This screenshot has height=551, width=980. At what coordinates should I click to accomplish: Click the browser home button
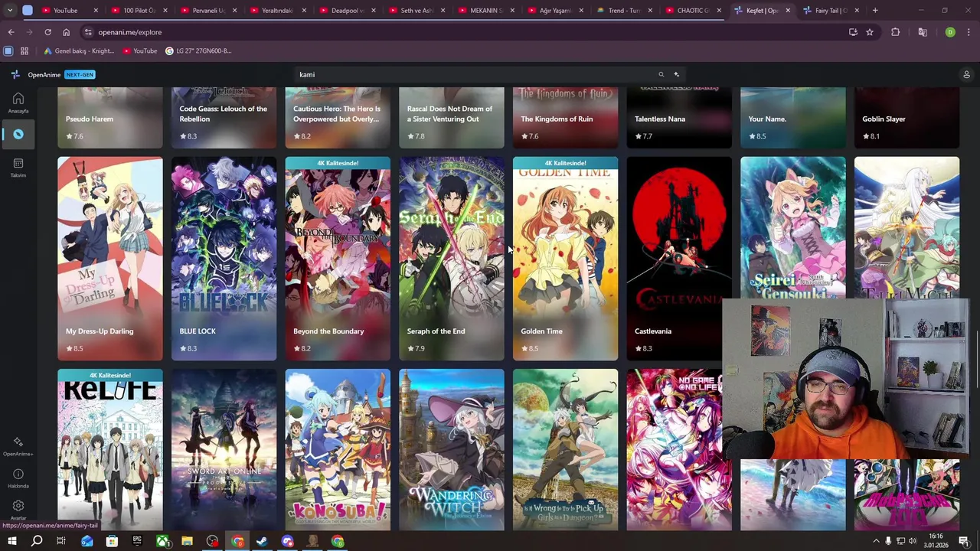pos(66,32)
